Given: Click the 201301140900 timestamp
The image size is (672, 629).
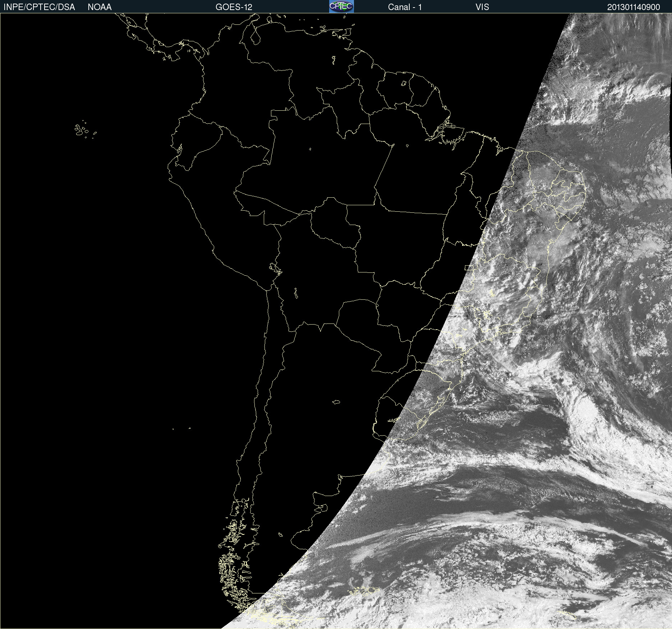Looking at the screenshot, I should point(634,7).
